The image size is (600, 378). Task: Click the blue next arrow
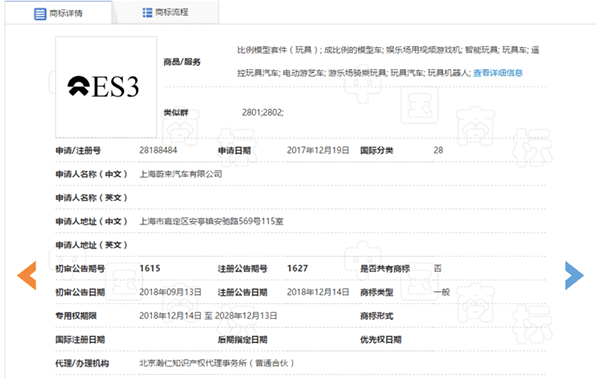click(574, 275)
